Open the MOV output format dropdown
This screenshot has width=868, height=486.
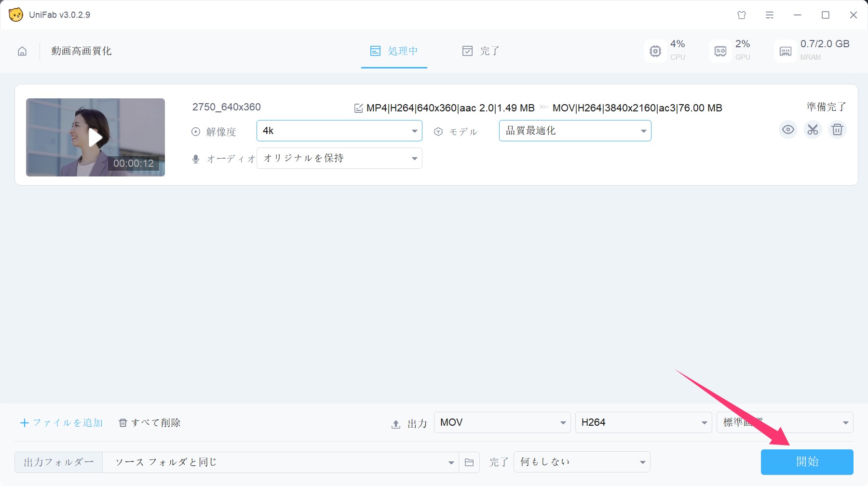point(502,422)
